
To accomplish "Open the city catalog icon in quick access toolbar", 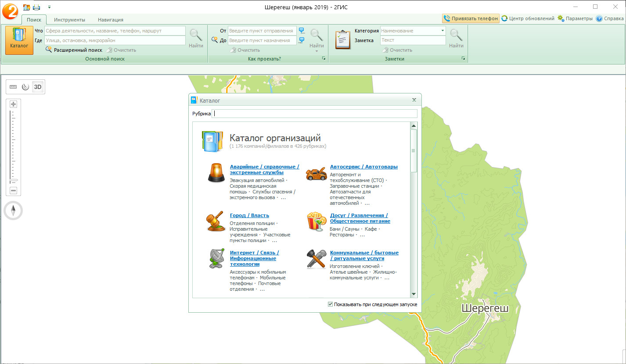I will (26, 7).
